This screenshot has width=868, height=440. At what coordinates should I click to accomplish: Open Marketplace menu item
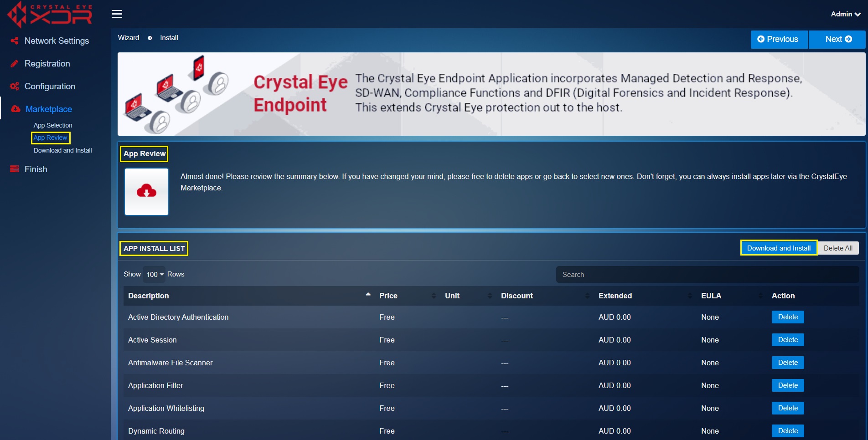(49, 109)
